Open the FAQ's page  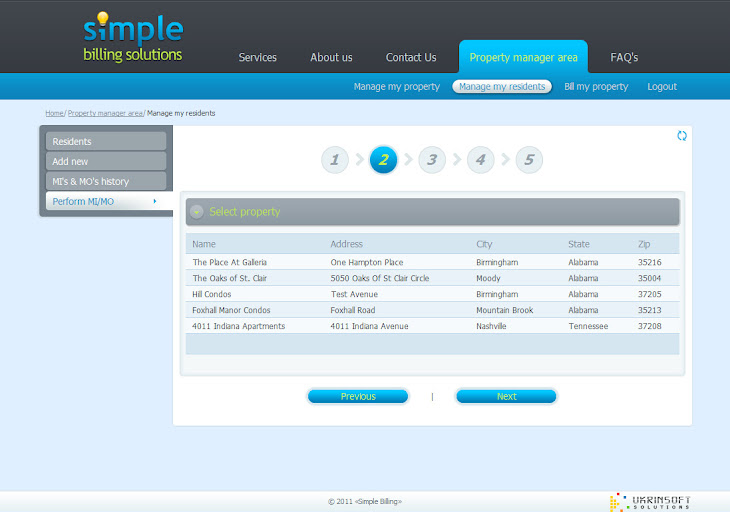pos(624,57)
